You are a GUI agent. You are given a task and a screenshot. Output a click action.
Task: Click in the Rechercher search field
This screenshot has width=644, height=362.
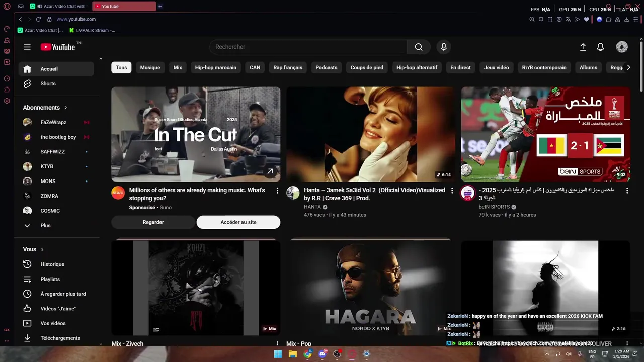tap(308, 47)
